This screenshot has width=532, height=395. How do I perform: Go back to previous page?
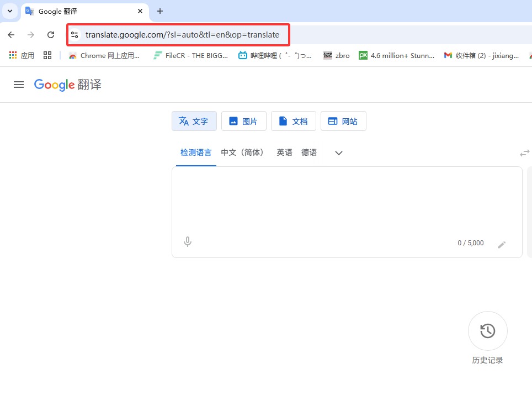point(11,35)
